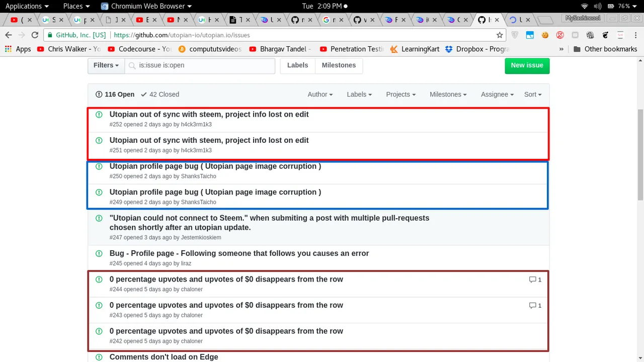Open the Sort dropdown

tap(533, 95)
